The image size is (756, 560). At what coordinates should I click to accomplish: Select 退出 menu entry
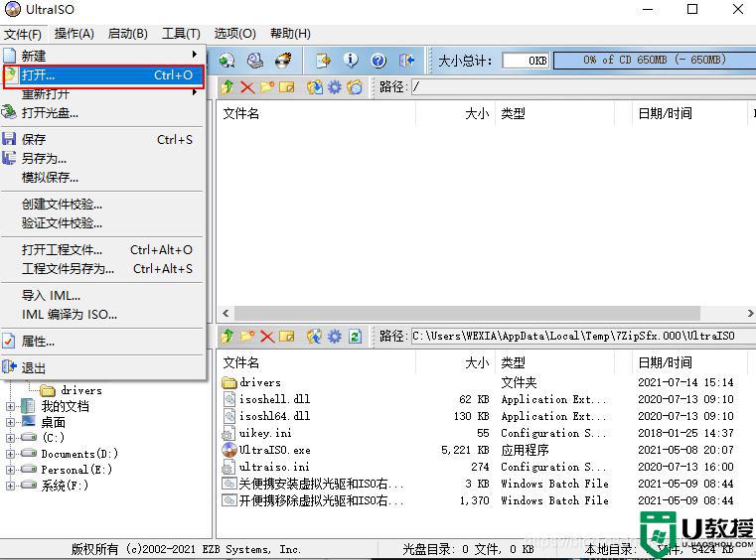(101, 368)
